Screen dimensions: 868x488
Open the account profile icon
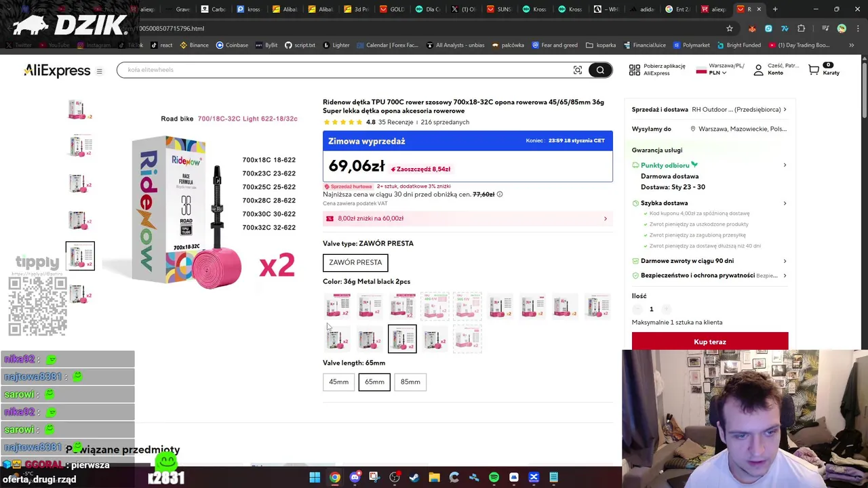(x=758, y=70)
